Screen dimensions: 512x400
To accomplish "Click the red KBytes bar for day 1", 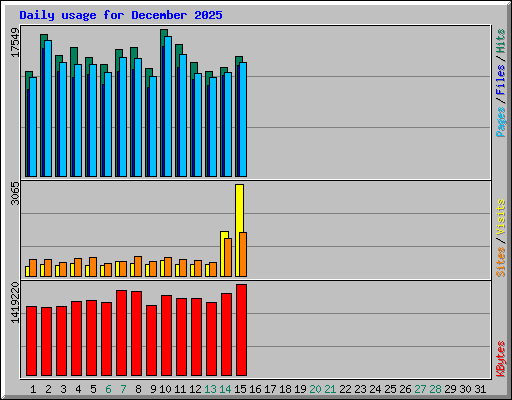I will (31, 341).
